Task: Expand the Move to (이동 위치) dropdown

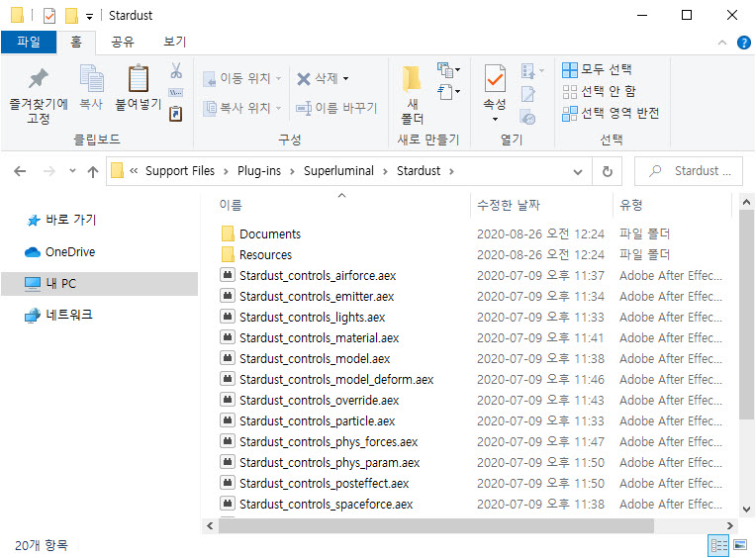Action: (279, 78)
